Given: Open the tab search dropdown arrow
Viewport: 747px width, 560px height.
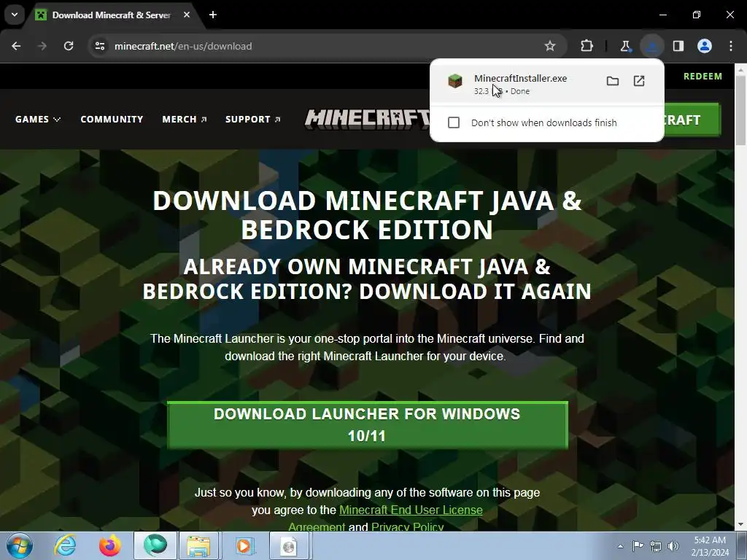Looking at the screenshot, I should (15, 15).
